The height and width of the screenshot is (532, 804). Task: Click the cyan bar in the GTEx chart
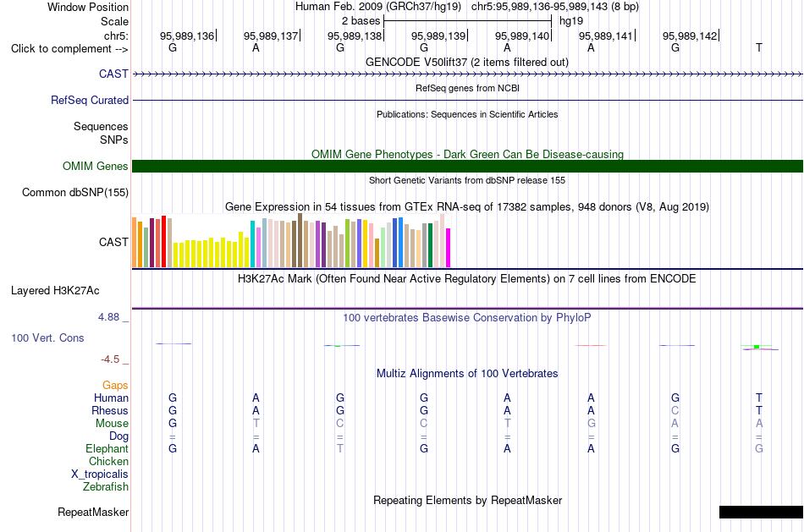[x=252, y=244]
